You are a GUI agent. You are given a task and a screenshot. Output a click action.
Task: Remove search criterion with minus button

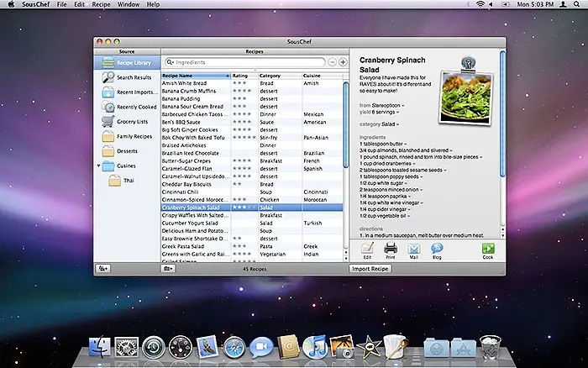333,62
